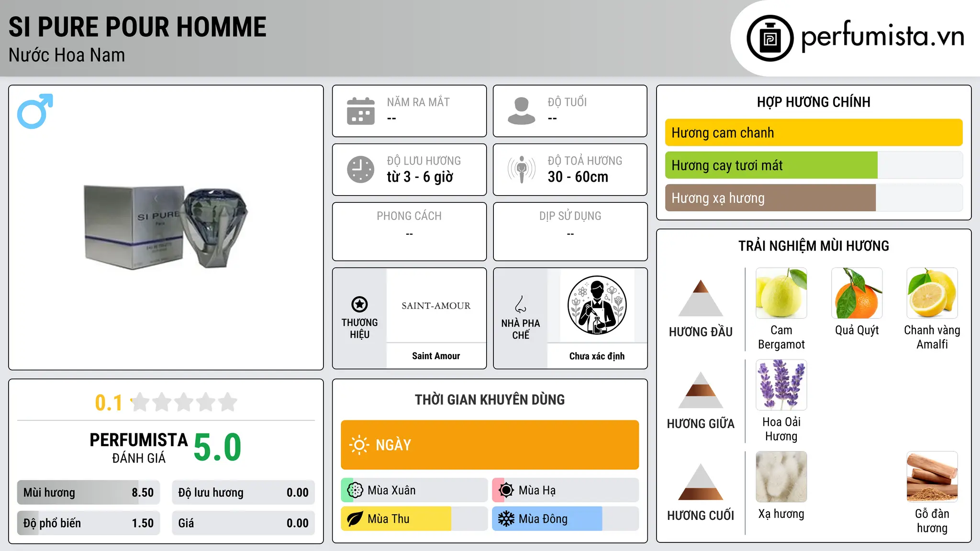Click the Phong cách info card
Image resolution: width=980 pixels, height=551 pixels.
410,231
